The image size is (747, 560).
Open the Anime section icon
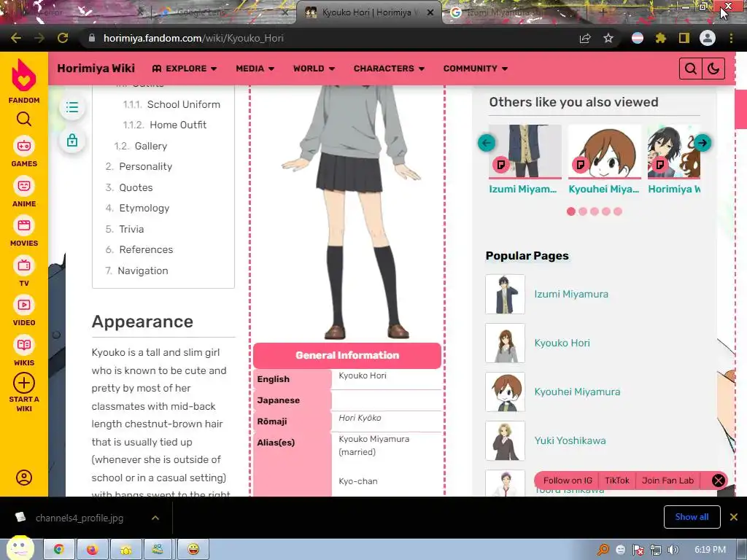coord(24,186)
